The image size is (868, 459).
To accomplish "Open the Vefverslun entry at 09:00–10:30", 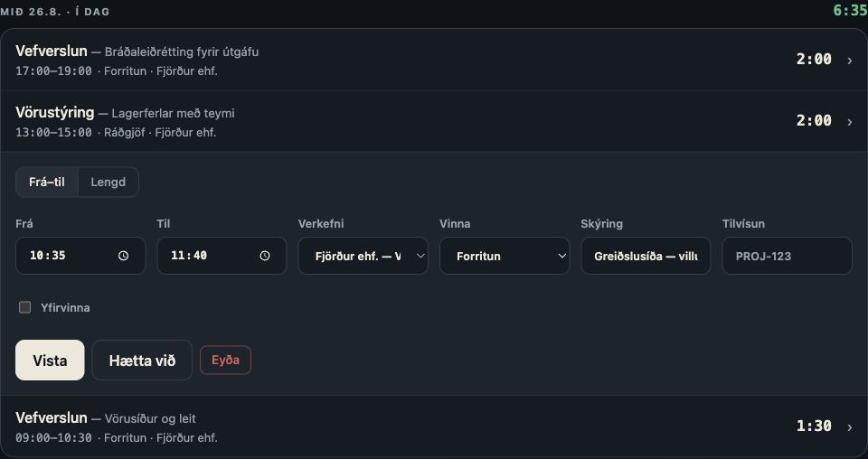I will tap(434, 426).
